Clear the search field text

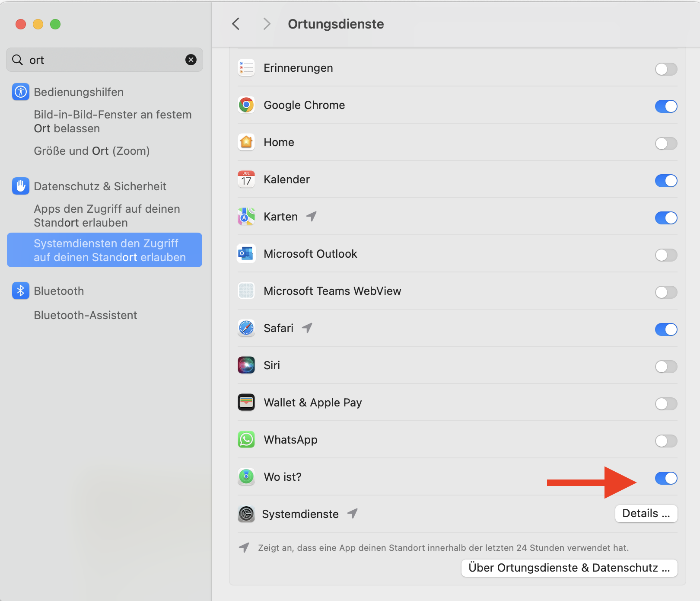191,60
